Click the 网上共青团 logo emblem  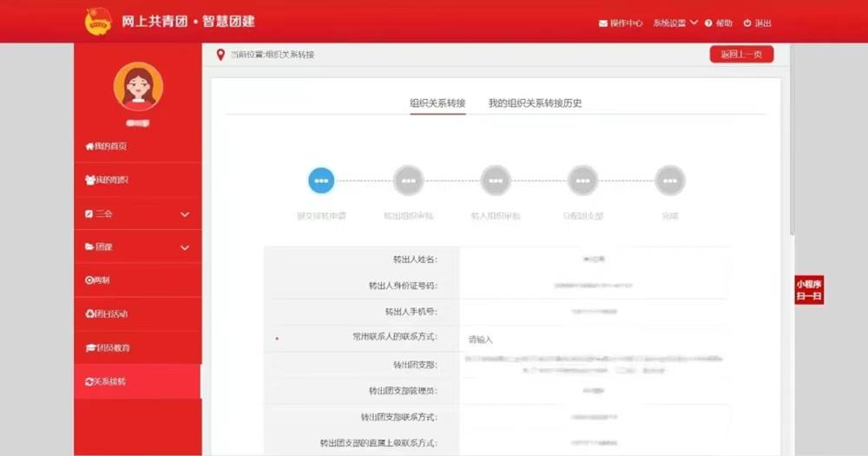(98, 22)
